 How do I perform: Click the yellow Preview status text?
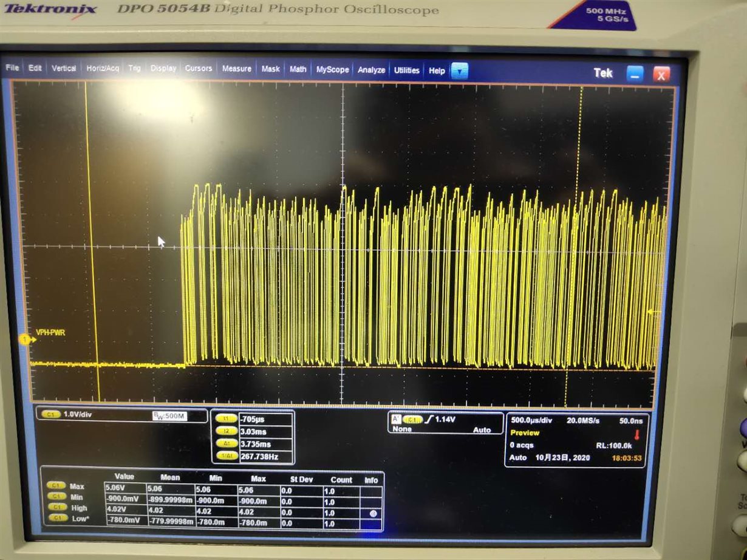[525, 433]
